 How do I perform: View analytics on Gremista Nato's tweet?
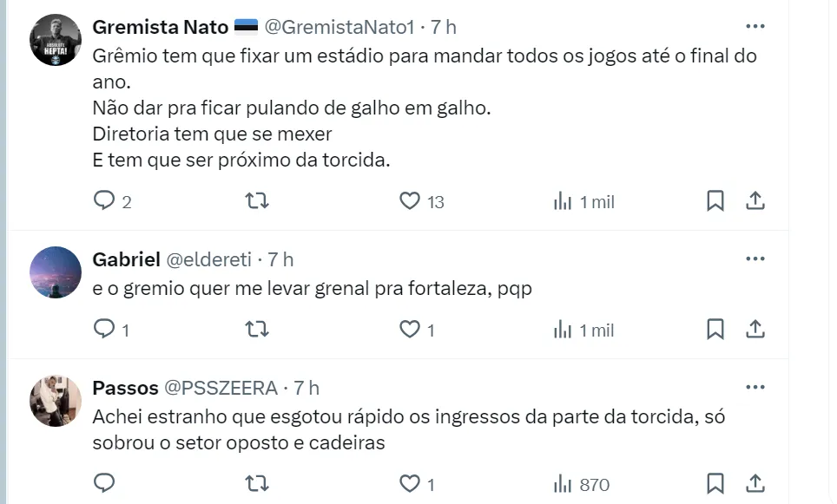point(563,201)
